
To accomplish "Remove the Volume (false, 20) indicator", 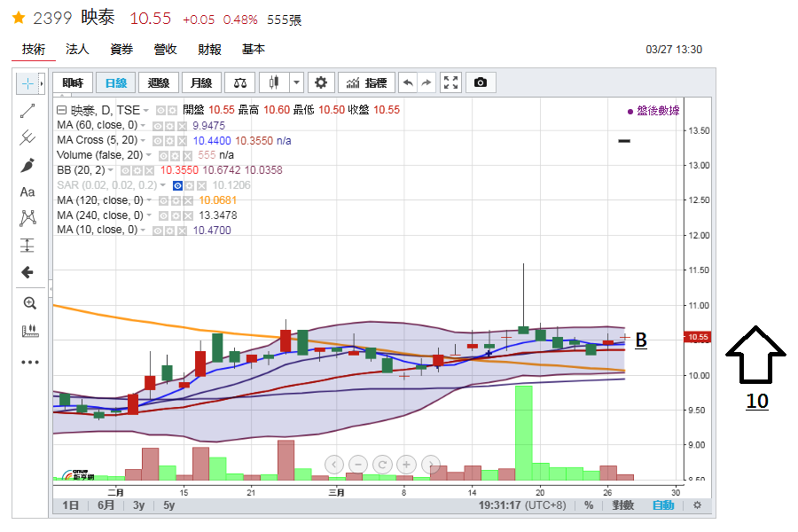I will (x=187, y=156).
